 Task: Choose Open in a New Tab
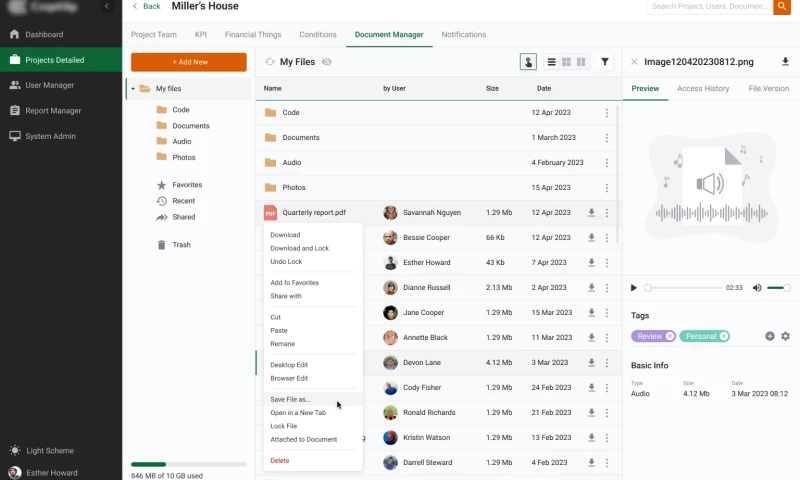click(x=298, y=413)
